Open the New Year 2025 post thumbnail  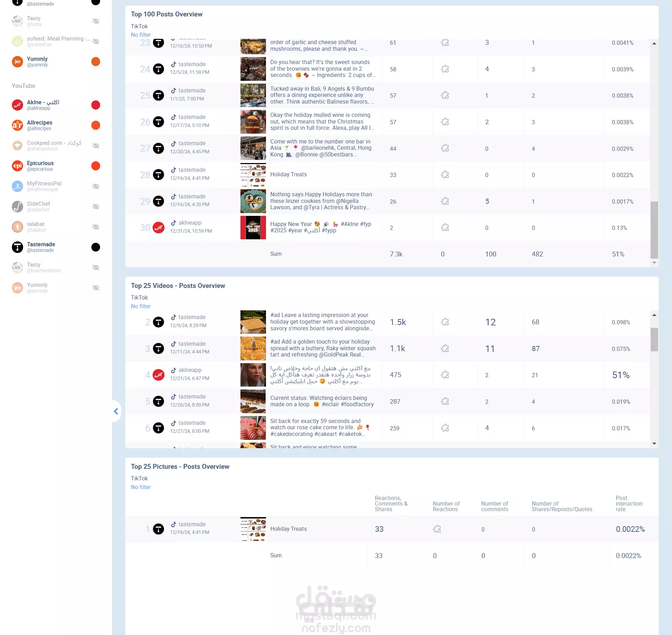[253, 227]
